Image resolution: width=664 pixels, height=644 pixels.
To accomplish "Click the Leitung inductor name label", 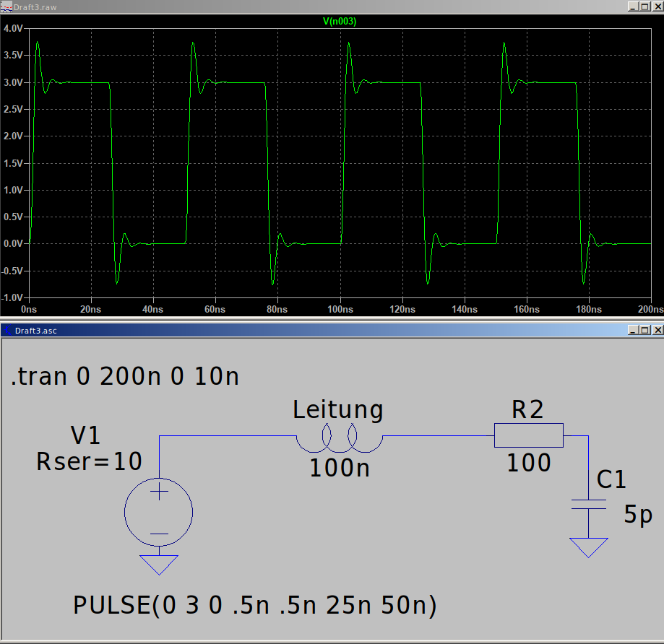I will (337, 410).
